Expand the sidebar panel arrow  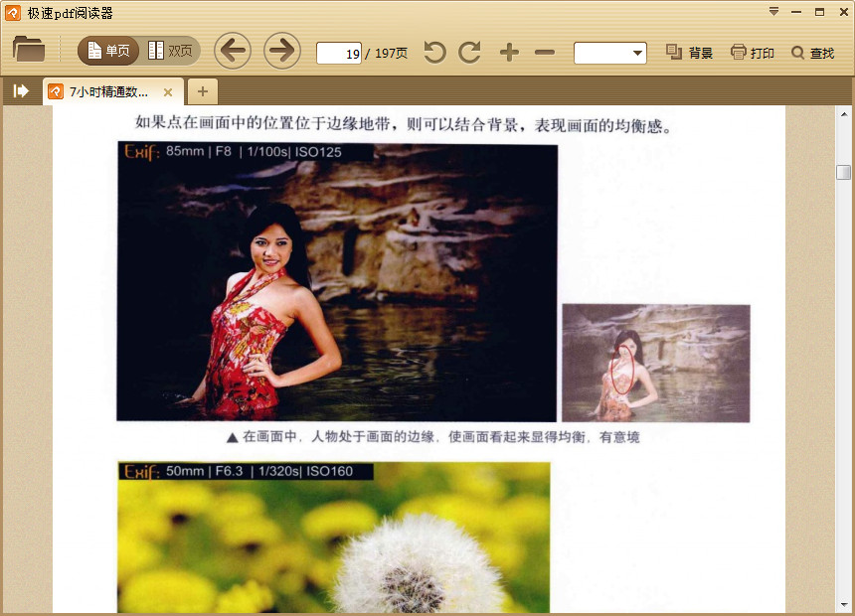21,90
